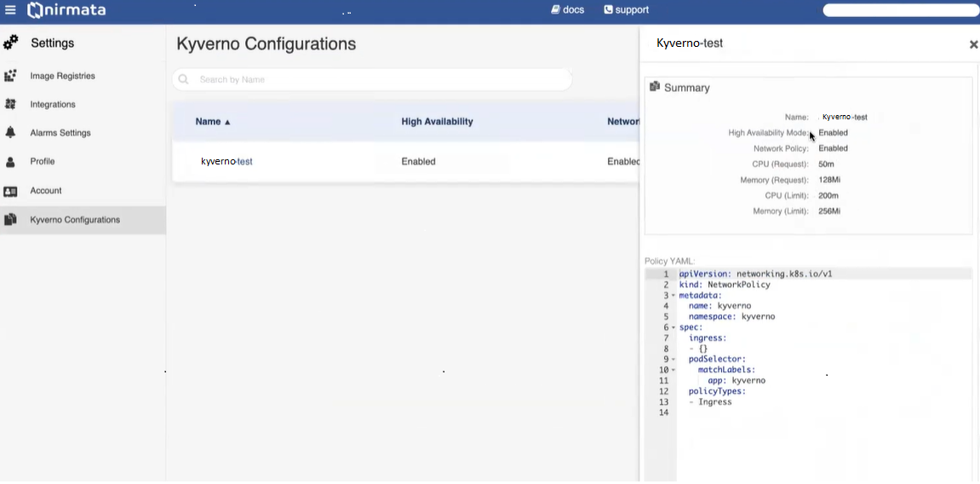Click the namespace: kyverno YAML line
The image size is (980, 484).
point(732,316)
